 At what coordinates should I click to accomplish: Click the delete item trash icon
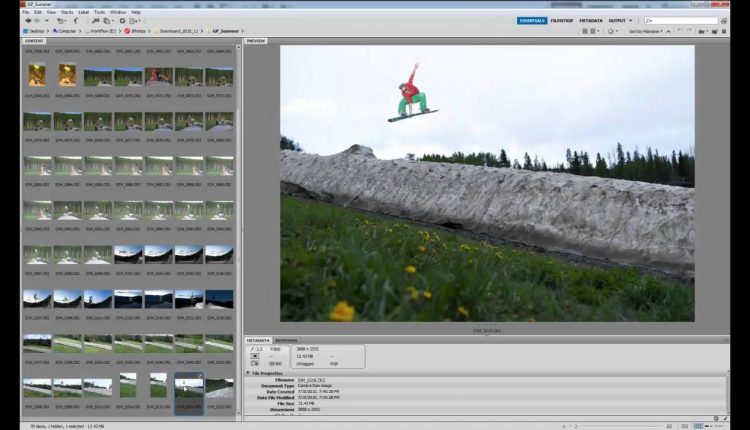724,31
